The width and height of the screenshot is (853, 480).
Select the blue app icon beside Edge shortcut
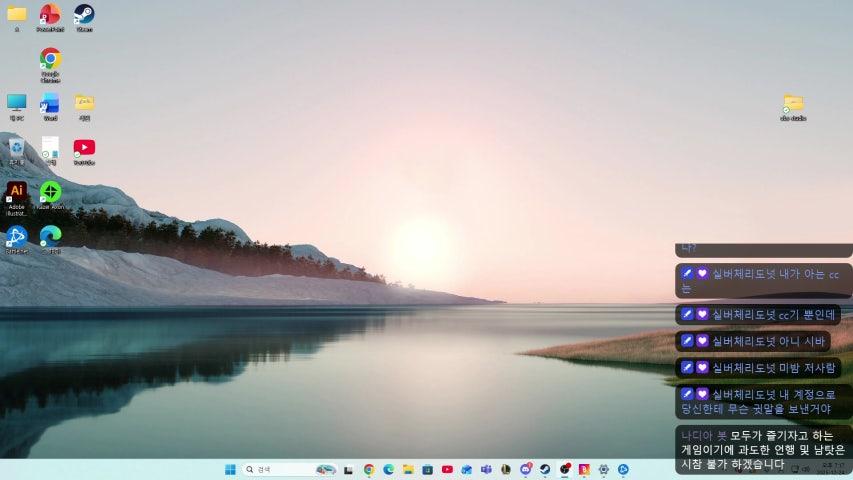(x=16, y=237)
